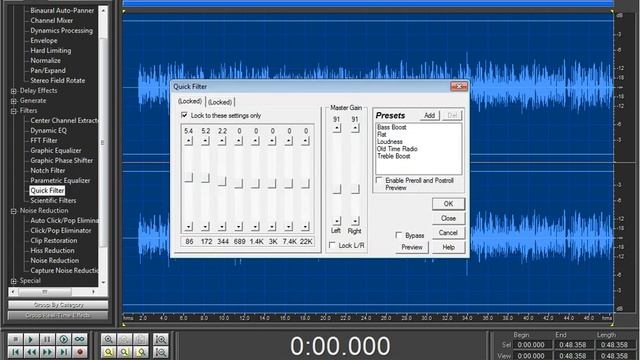
Task: Click the Group By Category button
Action: (58, 305)
